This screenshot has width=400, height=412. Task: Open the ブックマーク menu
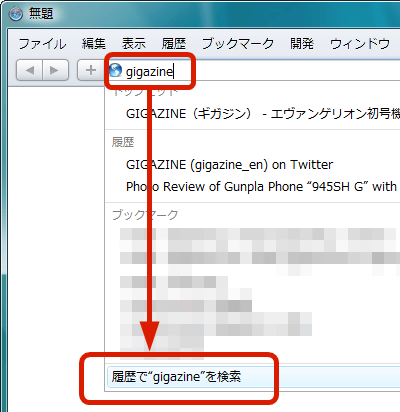pyautogui.click(x=238, y=44)
